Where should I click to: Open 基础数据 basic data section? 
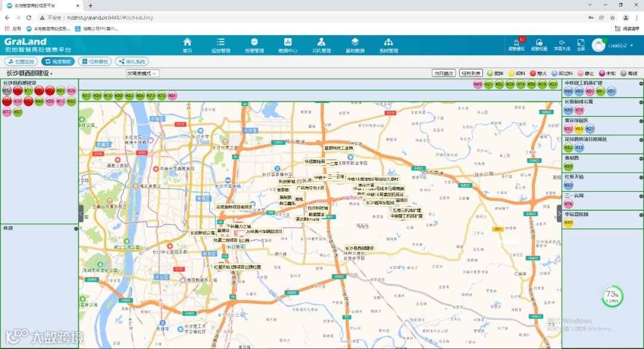355,45
